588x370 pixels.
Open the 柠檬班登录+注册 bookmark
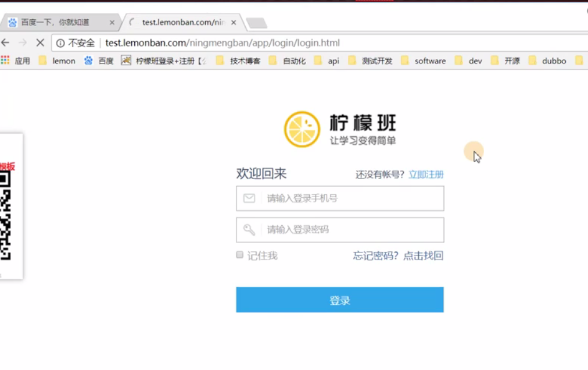pos(164,61)
